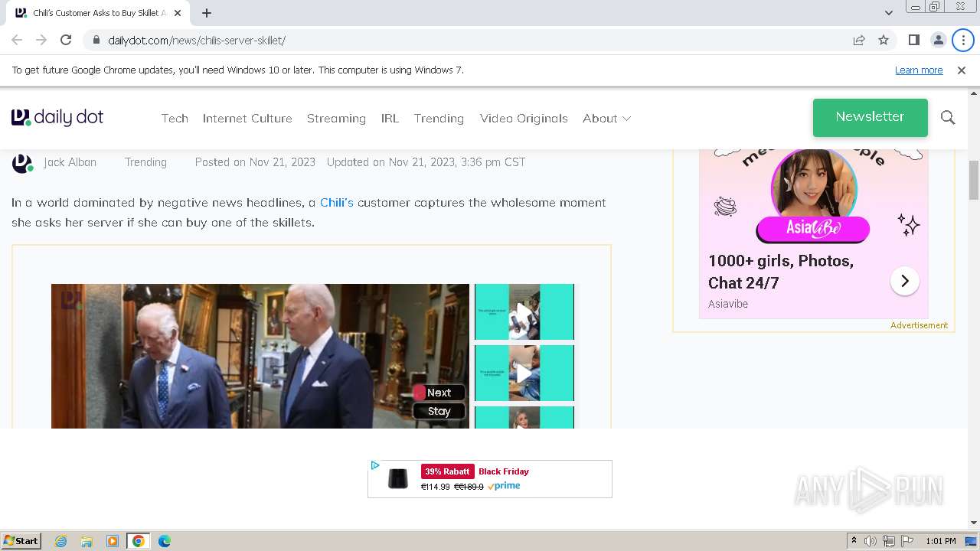The image size is (980, 551).
Task: Open the Internet Culture section
Action: point(247,118)
